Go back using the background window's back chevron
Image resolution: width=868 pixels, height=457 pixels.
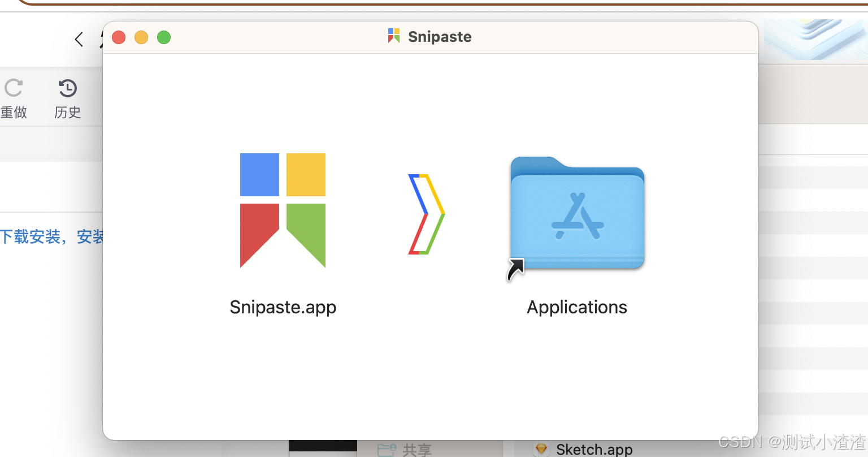point(79,39)
